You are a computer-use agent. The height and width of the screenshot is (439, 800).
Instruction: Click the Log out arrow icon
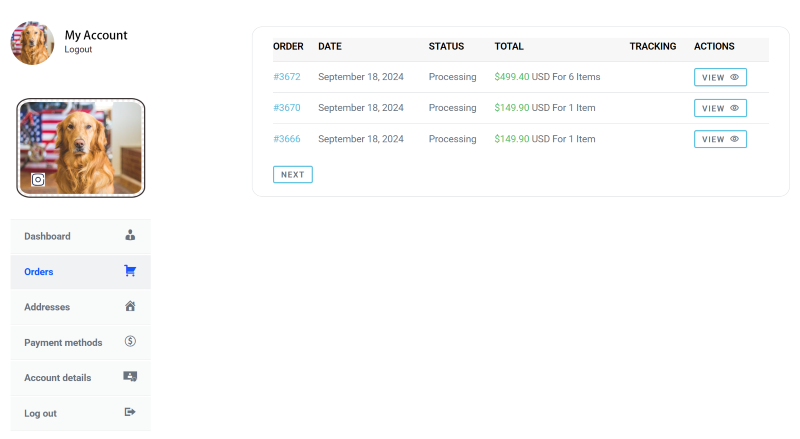130,412
